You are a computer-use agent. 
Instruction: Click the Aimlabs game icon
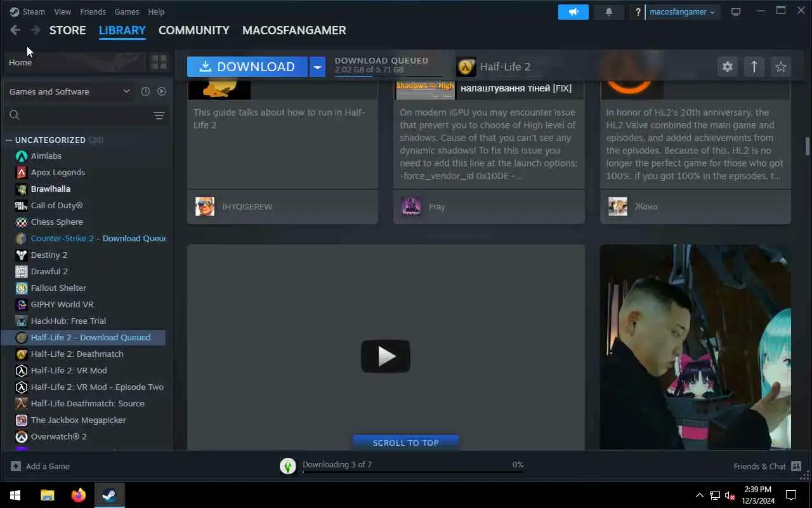tap(22, 156)
